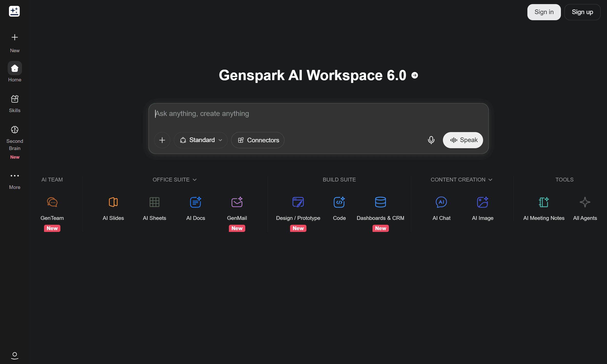Click the AI TEAM section label
This screenshot has height=364, width=607.
coord(52,180)
